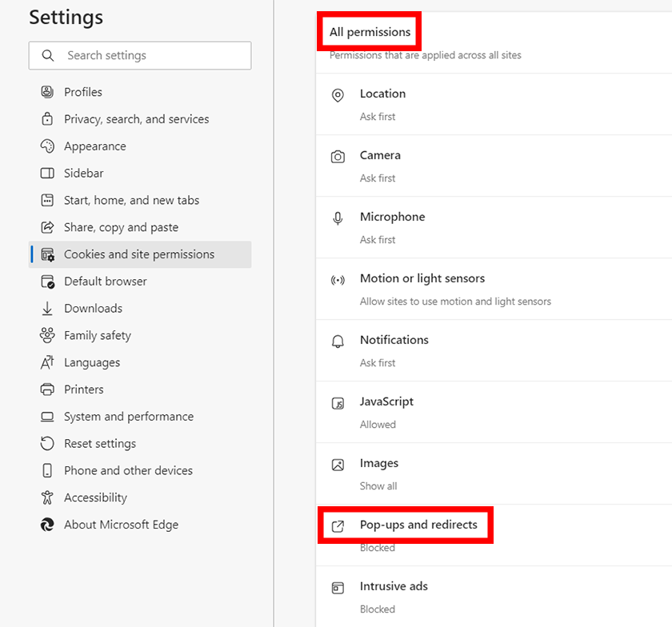Open the Downloads settings section

click(93, 309)
